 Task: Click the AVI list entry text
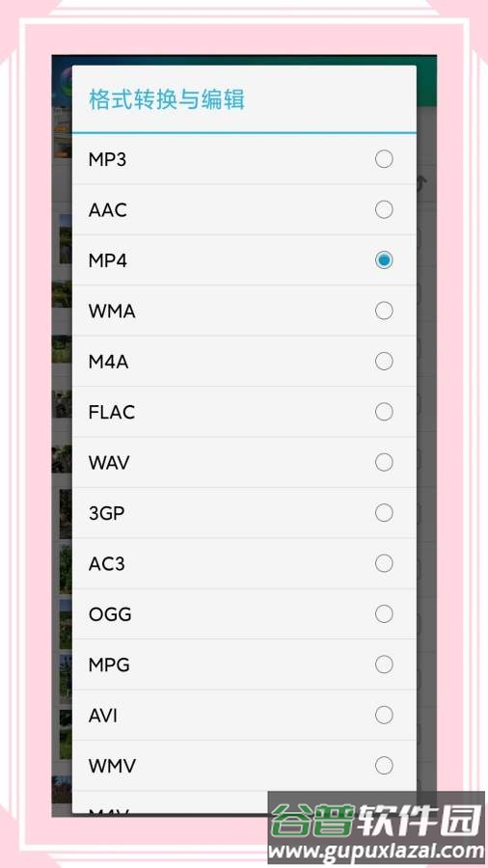click(x=103, y=716)
